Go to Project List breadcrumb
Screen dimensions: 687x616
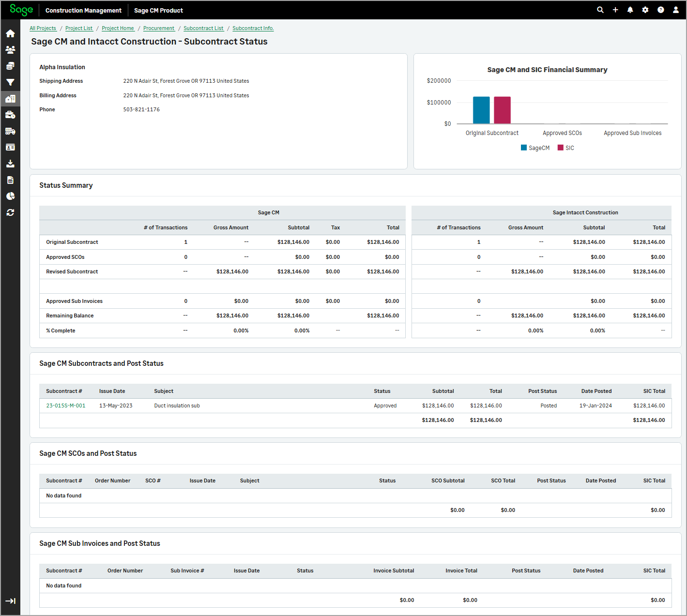(79, 29)
